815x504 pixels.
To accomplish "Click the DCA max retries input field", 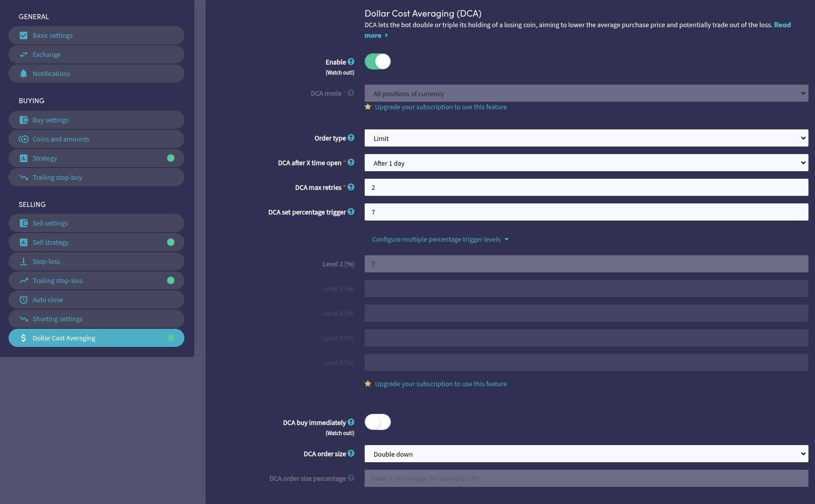I will pyautogui.click(x=586, y=188).
